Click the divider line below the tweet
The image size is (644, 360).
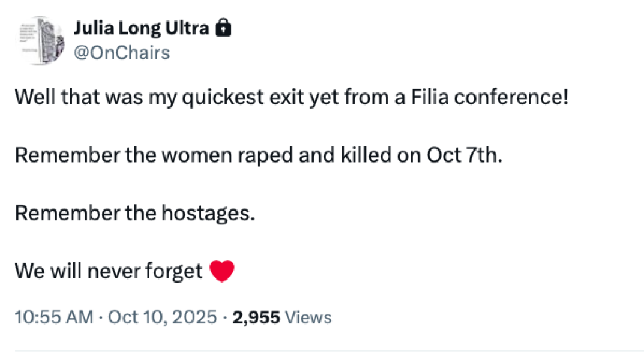(x=322, y=350)
